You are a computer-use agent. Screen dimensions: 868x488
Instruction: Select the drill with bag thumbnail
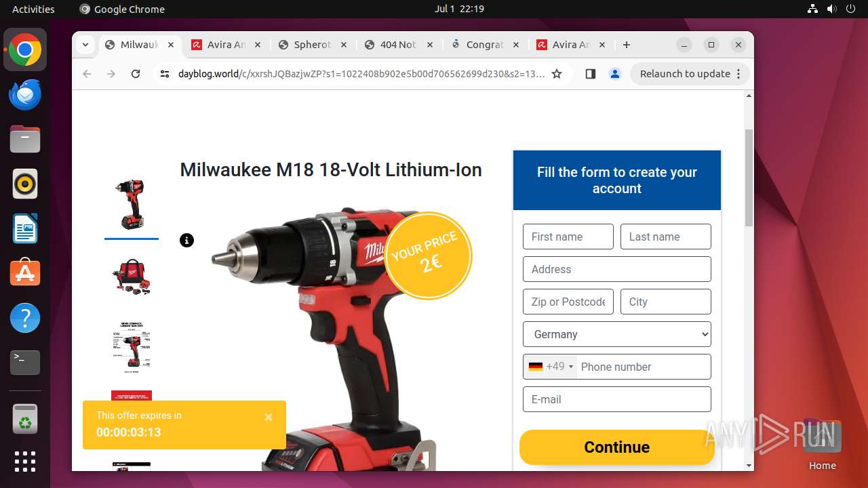[x=132, y=276]
